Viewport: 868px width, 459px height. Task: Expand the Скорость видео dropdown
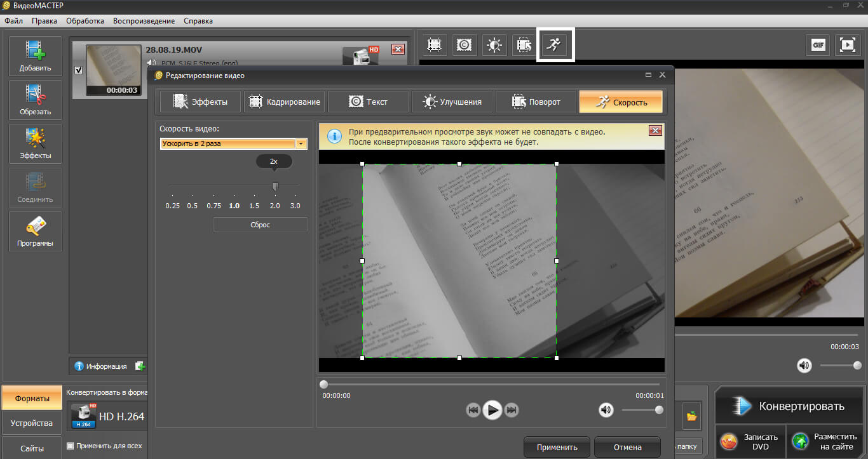(301, 143)
